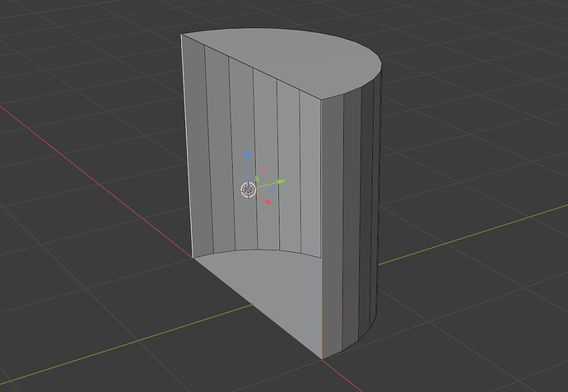Viewport: 568px width, 392px height.
Task: Click the green Y-axis move arrow tip
Action: point(281,181)
